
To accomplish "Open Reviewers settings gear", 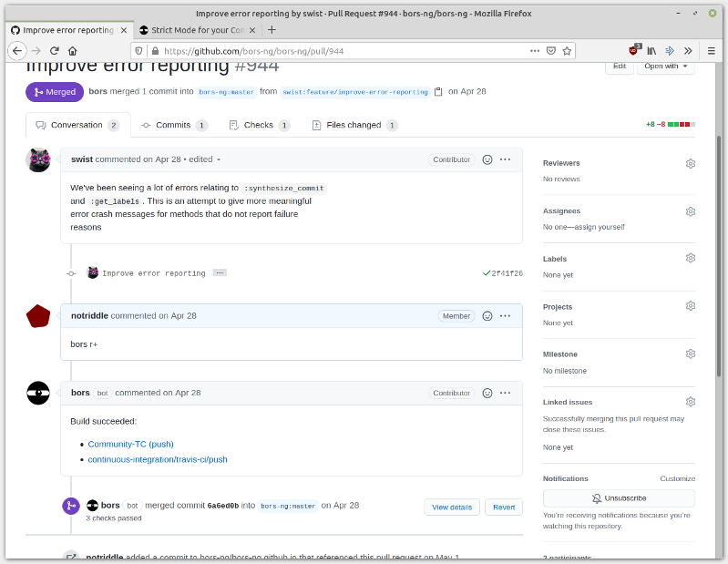I will coord(691,163).
